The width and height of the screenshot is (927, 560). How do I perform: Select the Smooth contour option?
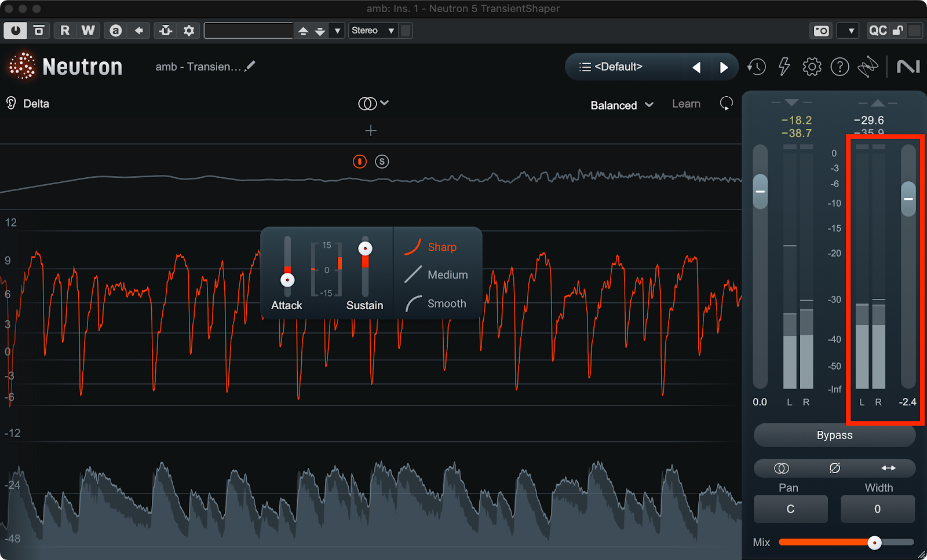446,303
